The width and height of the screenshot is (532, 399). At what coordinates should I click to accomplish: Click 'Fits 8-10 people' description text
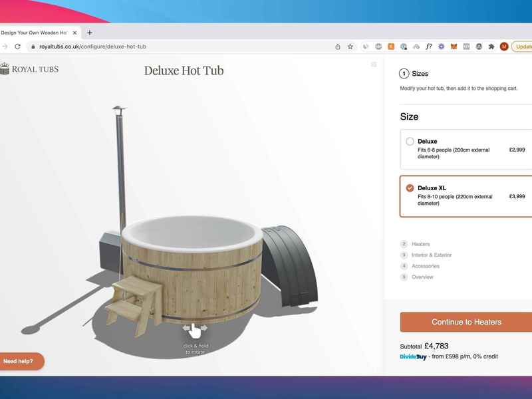(455, 200)
